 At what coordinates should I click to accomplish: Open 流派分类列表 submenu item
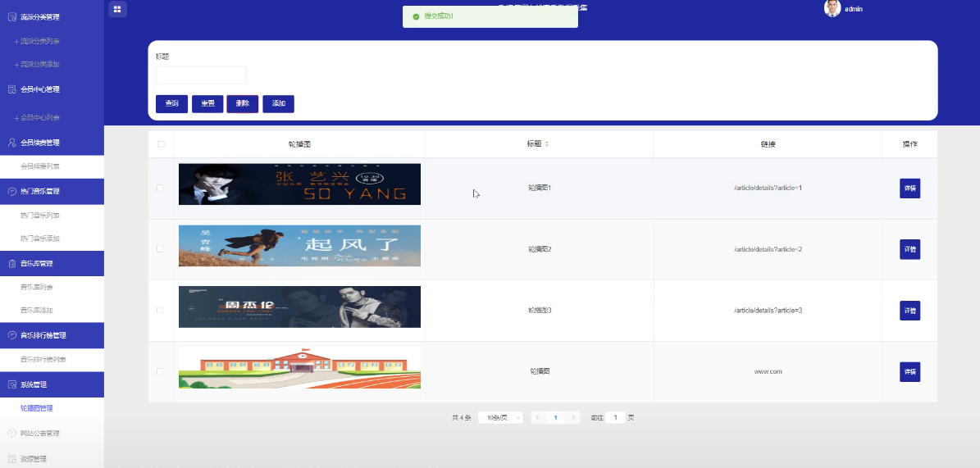40,41
